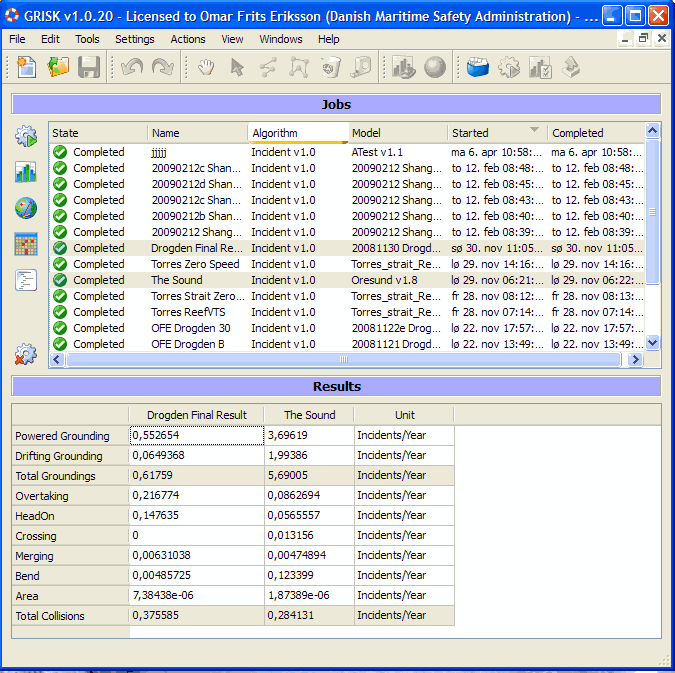
Task: Click the globe map icon in sidebar
Action: click(x=26, y=208)
